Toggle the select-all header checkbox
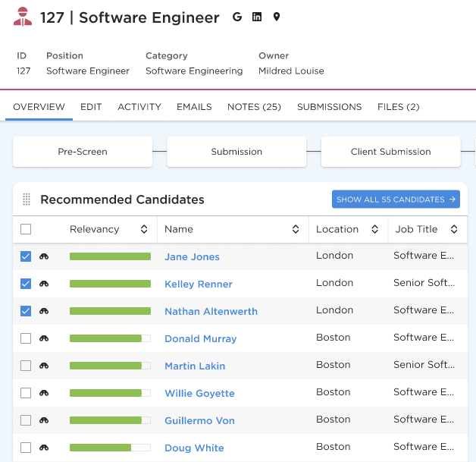The image size is (476, 462). point(26,229)
